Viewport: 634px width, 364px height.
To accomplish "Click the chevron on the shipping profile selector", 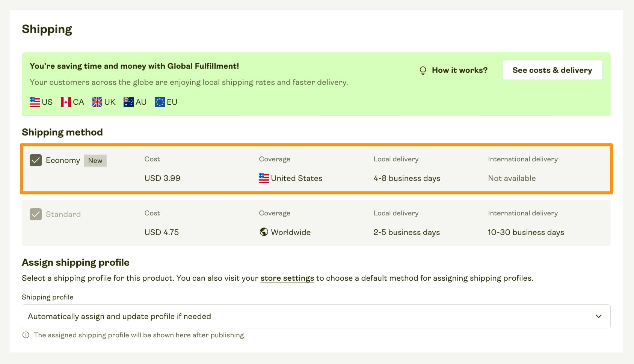I will click(599, 316).
